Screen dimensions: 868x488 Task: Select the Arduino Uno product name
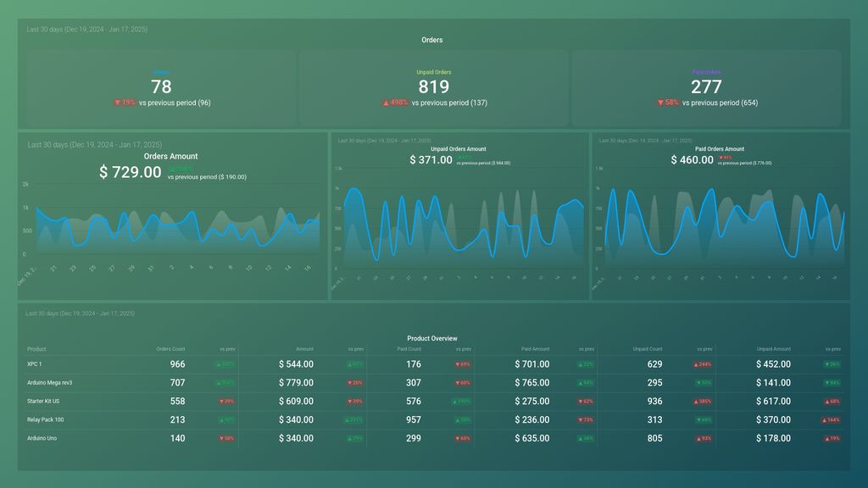[42, 438]
